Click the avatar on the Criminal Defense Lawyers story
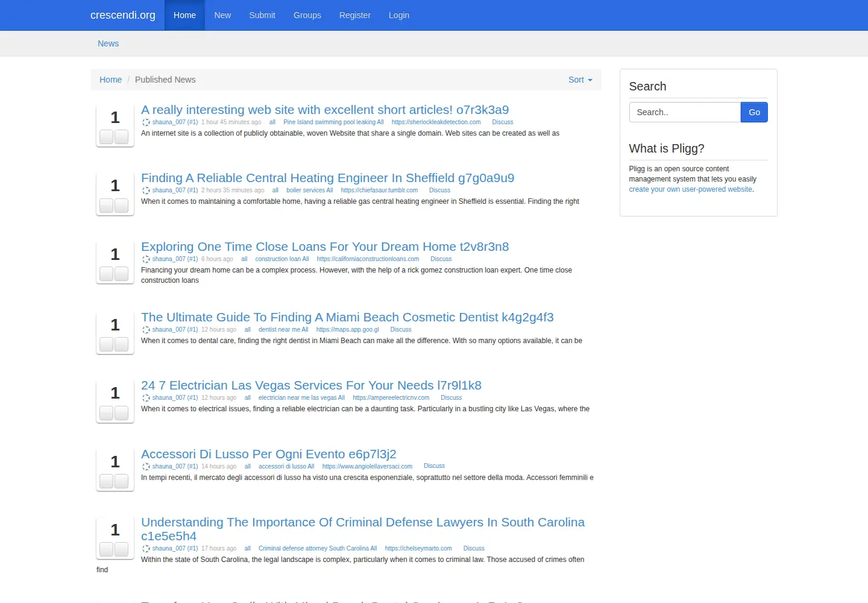 146,549
